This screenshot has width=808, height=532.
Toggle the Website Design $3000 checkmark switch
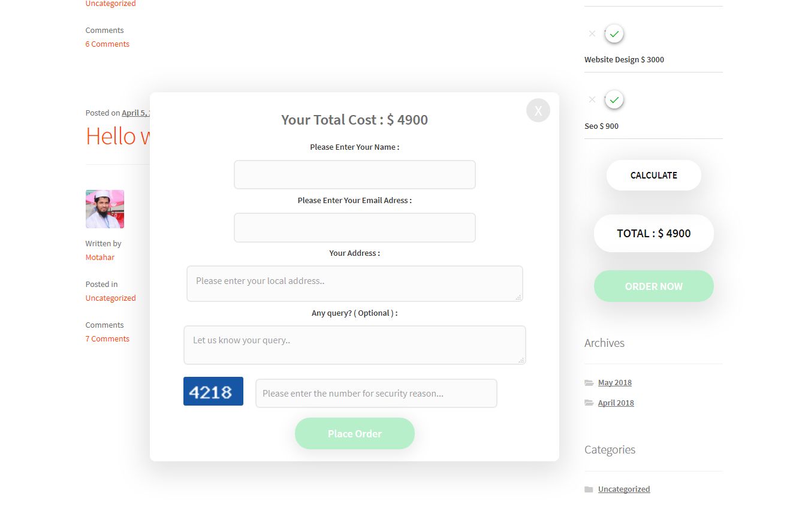coord(614,34)
